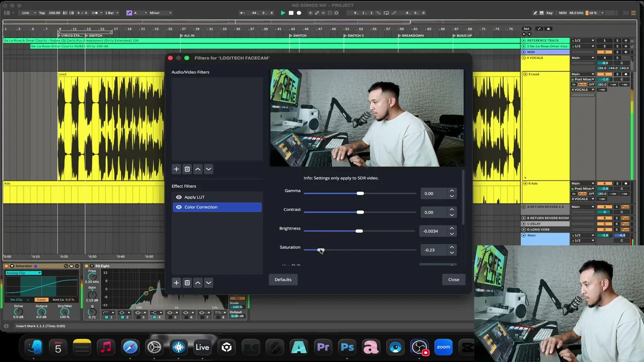Image resolution: width=644 pixels, height=362 pixels.
Task: Open the Music app from the dock
Action: (106, 347)
